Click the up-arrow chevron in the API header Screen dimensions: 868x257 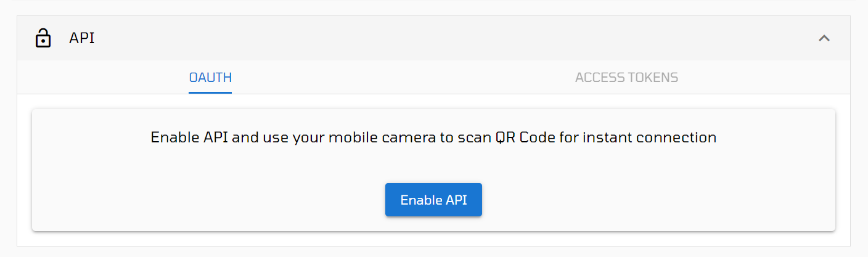click(x=824, y=38)
